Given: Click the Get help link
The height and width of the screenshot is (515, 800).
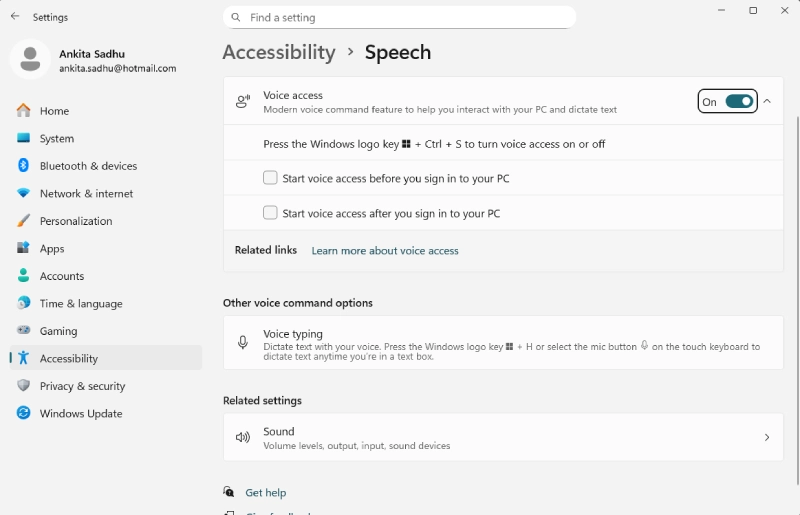Looking at the screenshot, I should pyautogui.click(x=265, y=493).
